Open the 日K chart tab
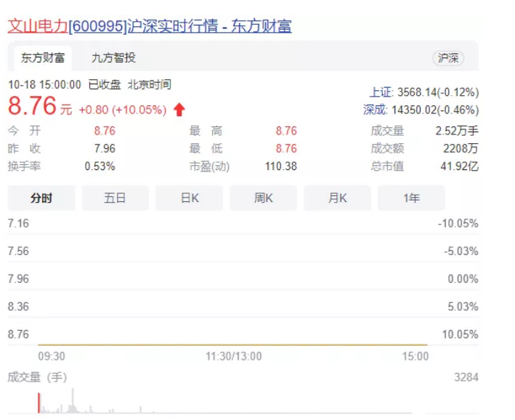 tap(189, 198)
